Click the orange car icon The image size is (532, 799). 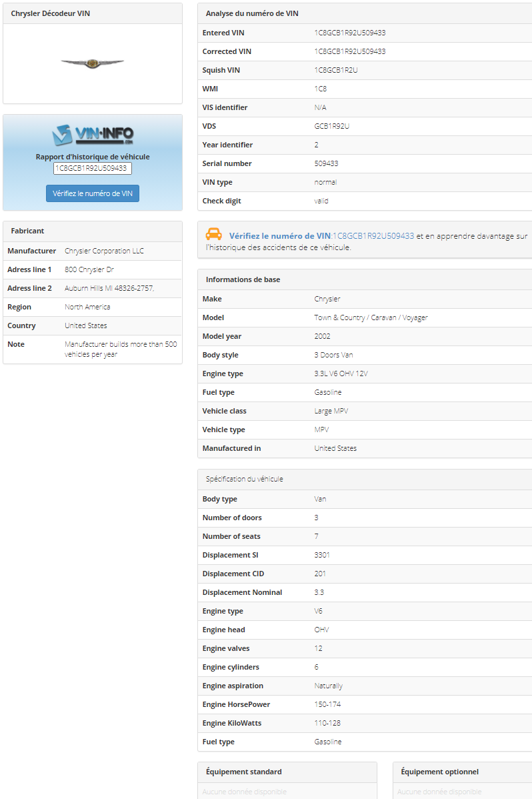tap(213, 234)
